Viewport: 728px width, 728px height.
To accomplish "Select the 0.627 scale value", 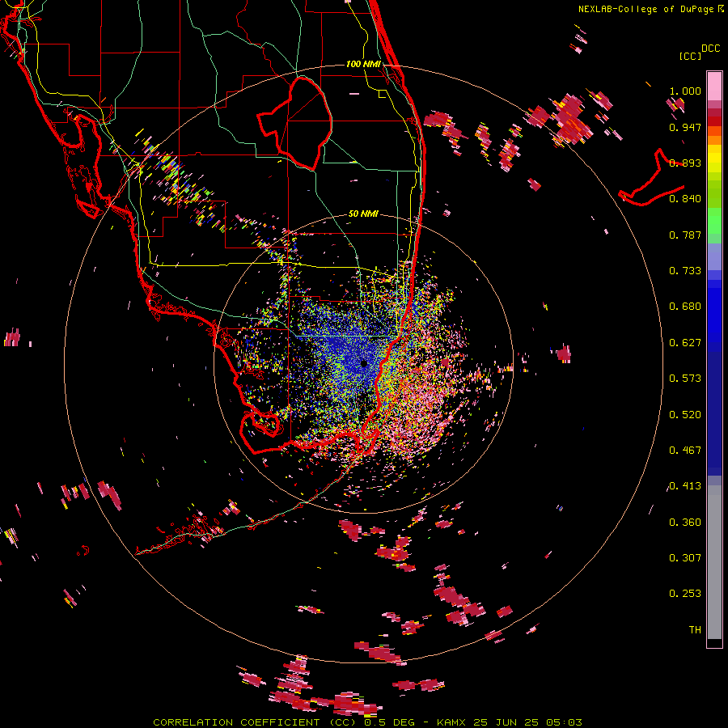I will (x=685, y=343).
